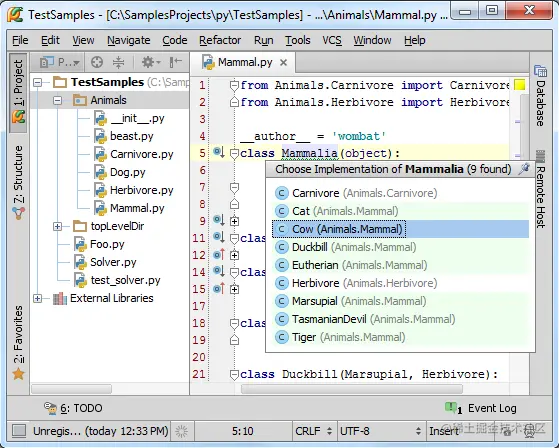Close the Mammal.py editor tab
This screenshot has height=448, width=559.
click(x=283, y=63)
